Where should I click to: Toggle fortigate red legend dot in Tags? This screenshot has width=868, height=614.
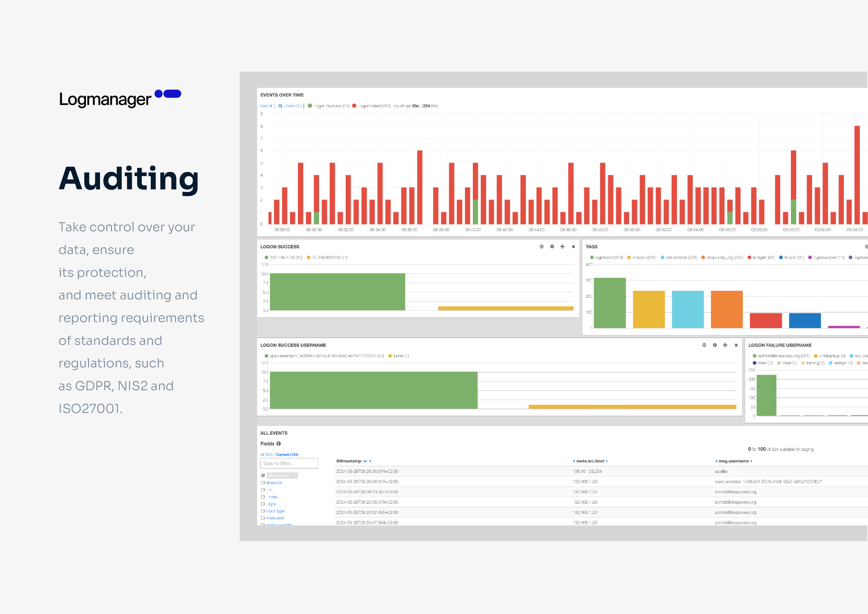pos(749,258)
